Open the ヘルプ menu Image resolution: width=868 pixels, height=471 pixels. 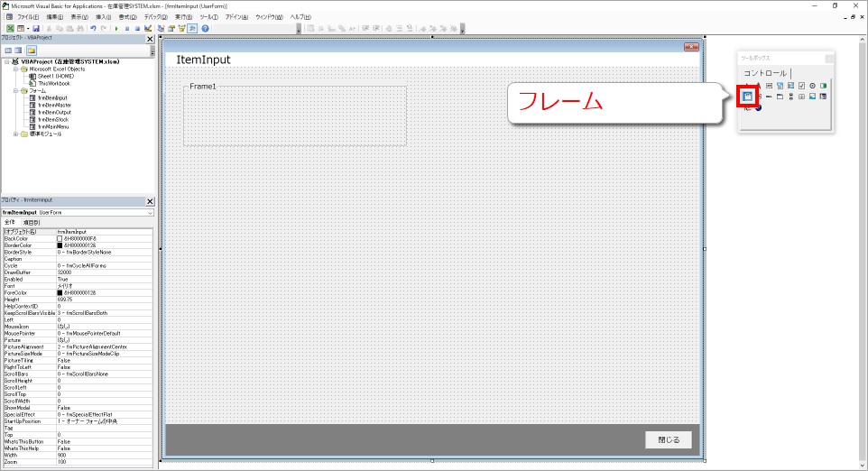300,17
